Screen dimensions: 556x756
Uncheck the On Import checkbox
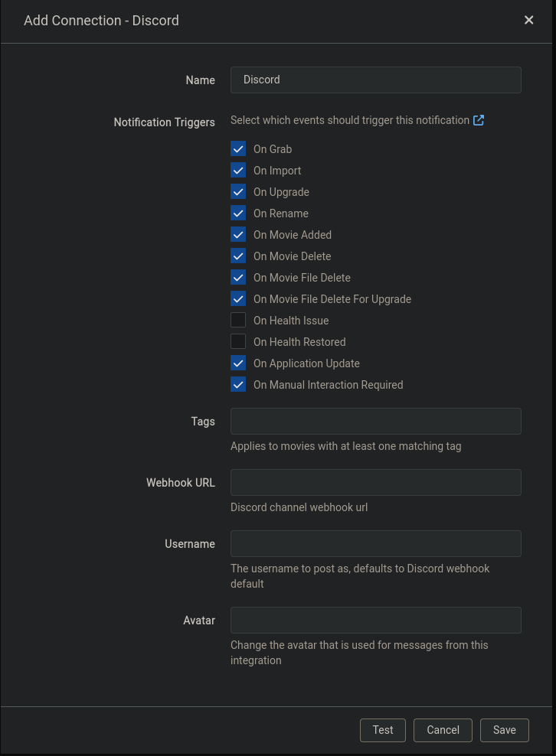point(238,170)
